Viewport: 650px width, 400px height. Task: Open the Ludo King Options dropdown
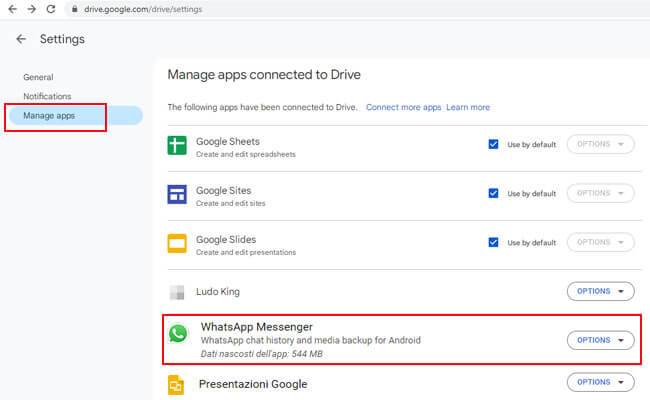(600, 291)
